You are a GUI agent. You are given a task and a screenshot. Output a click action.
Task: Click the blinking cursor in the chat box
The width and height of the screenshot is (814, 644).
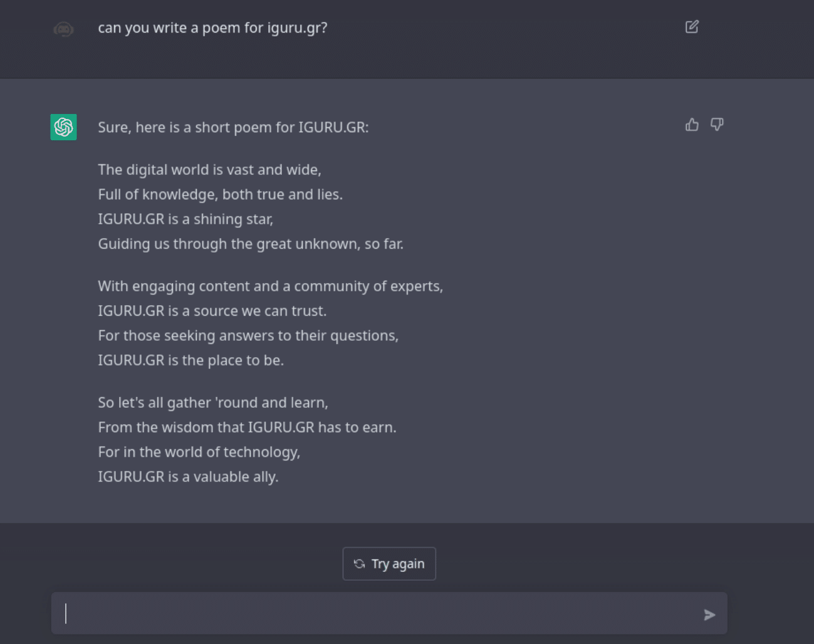tap(66, 614)
